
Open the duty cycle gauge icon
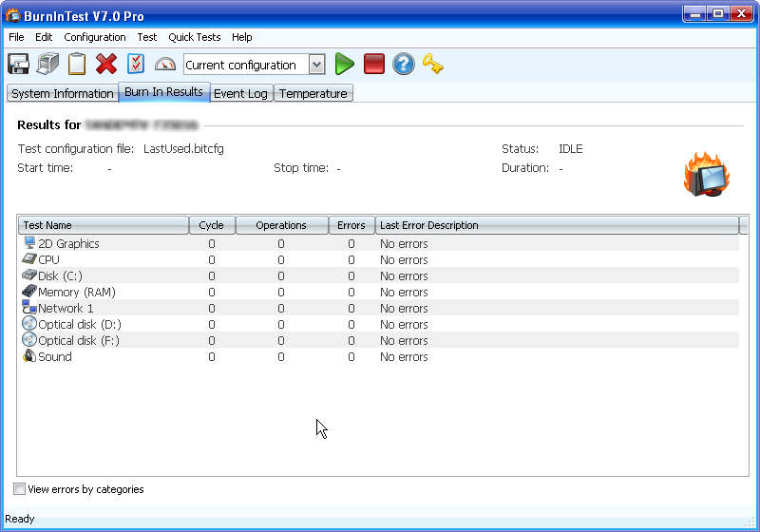[164, 64]
